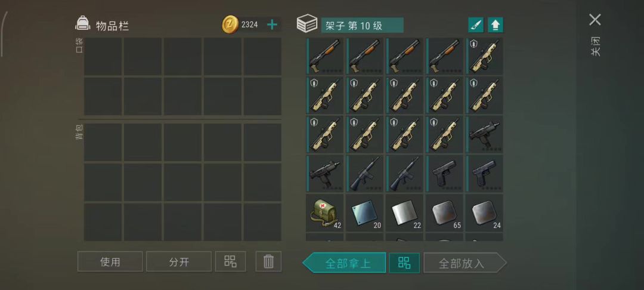Select the glass pane stack of 20
644x290 pixels.
click(364, 213)
